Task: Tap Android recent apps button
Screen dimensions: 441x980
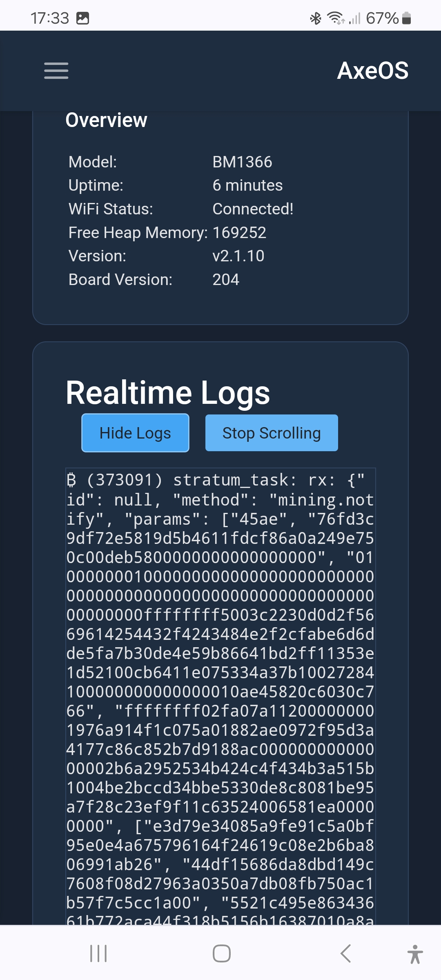Action: point(98,953)
